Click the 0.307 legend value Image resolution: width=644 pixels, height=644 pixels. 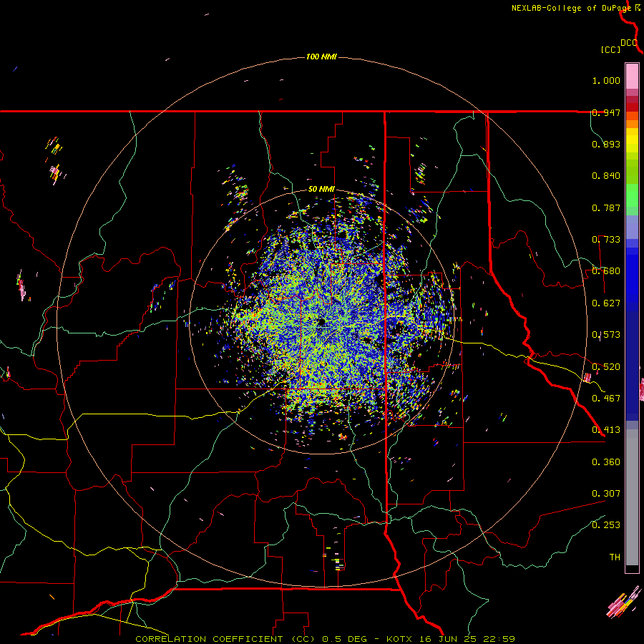coord(606,494)
